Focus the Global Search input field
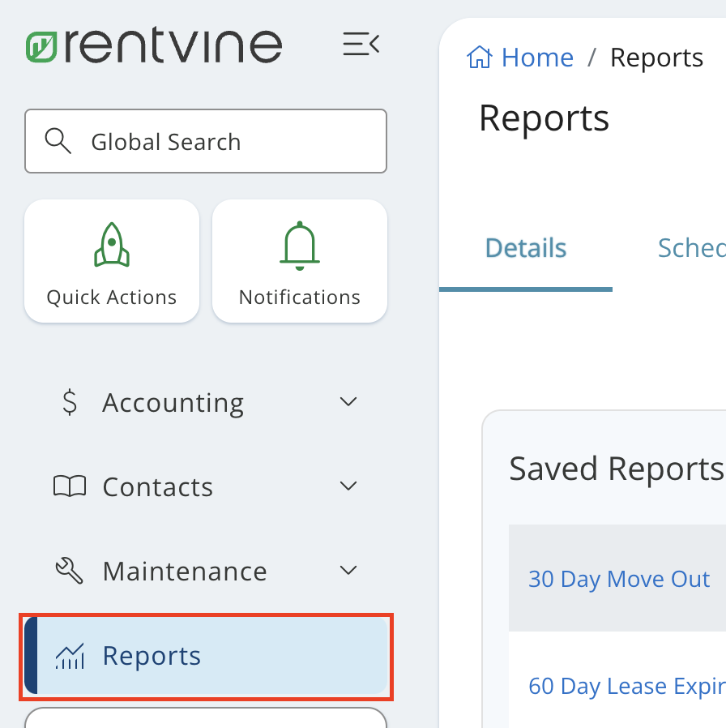726x728 pixels. pyautogui.click(x=227, y=142)
